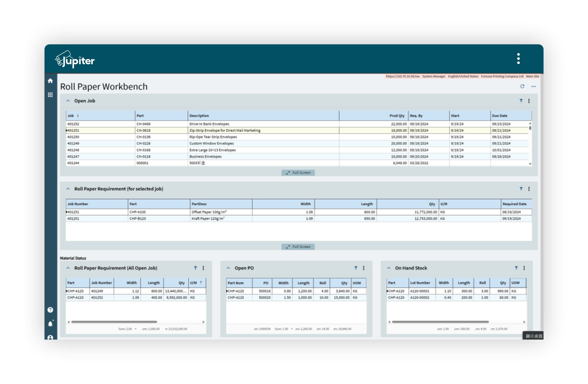Image resolution: width=588 pixels, height=384 pixels.
Task: Open the overflow menu on On Hand Stock panel
Action: (x=524, y=268)
